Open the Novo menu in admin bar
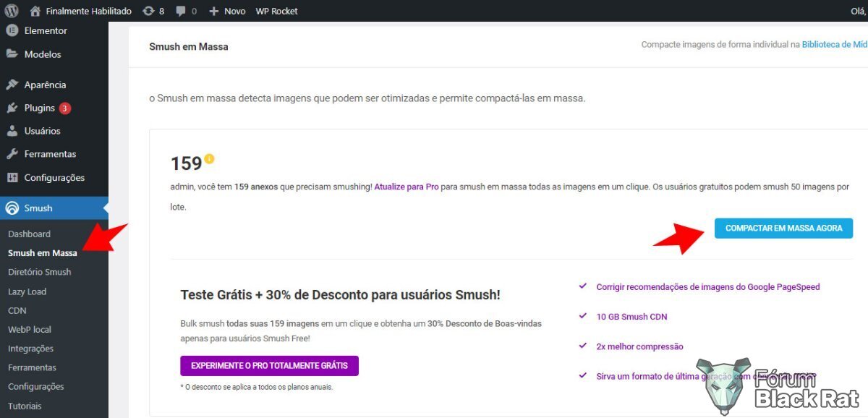The image size is (868, 418). [227, 11]
